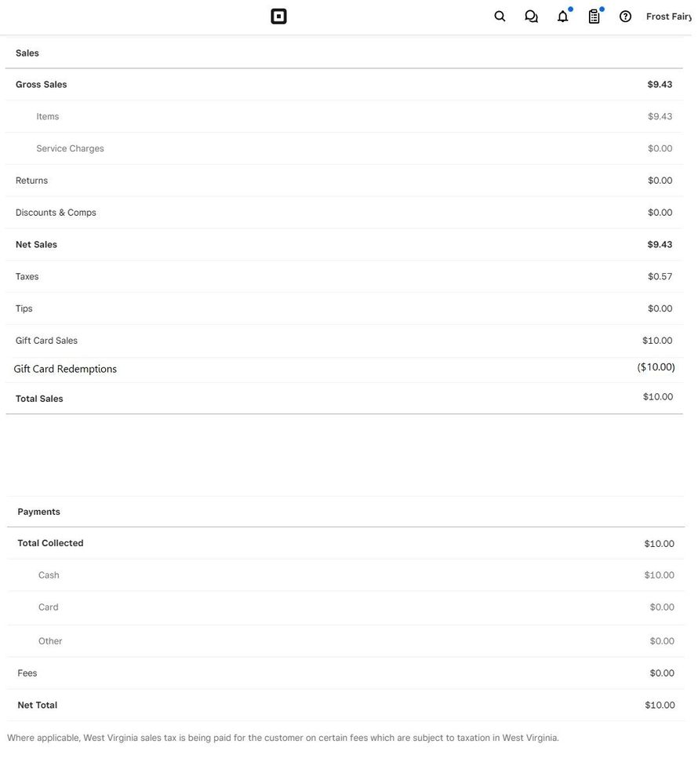Open the search icon in header
The height and width of the screenshot is (784, 698).
500,16
